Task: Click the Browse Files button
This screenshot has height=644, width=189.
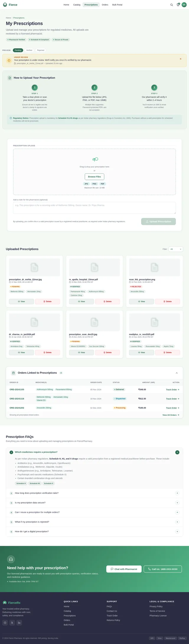Action: [x=94, y=177]
